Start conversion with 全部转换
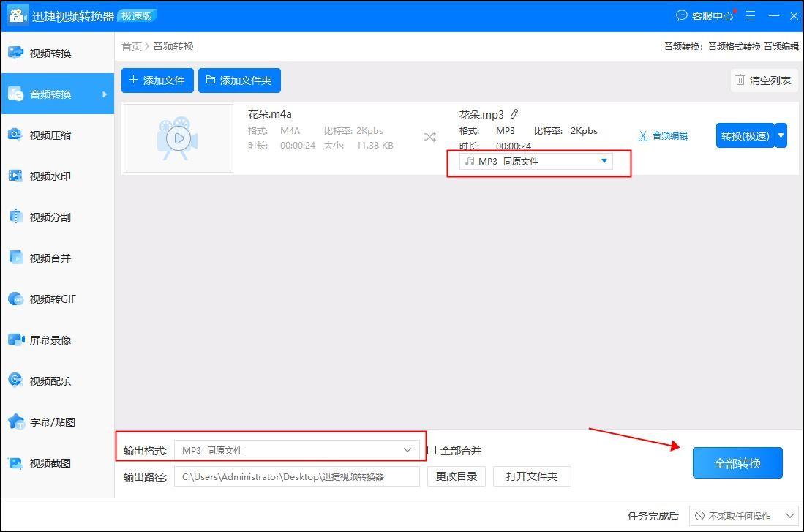The width and height of the screenshot is (804, 532). (x=737, y=463)
